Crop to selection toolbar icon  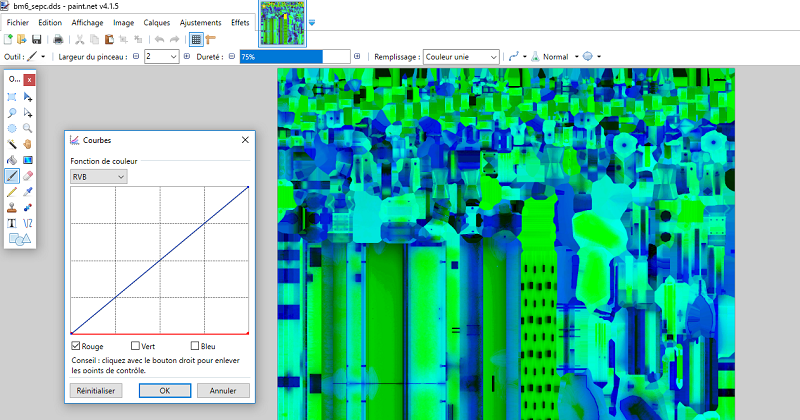(x=123, y=39)
